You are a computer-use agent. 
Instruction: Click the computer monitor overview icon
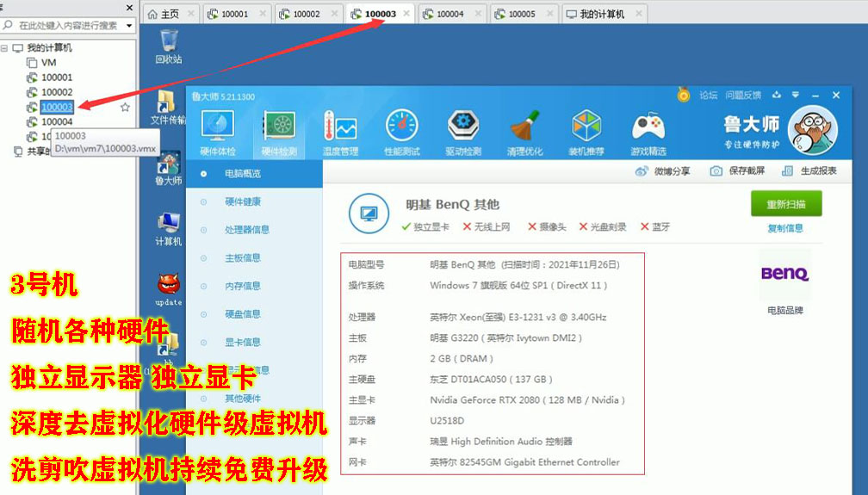tap(369, 213)
